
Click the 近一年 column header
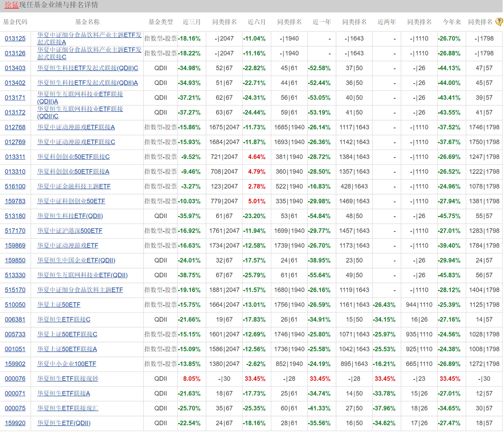(322, 22)
